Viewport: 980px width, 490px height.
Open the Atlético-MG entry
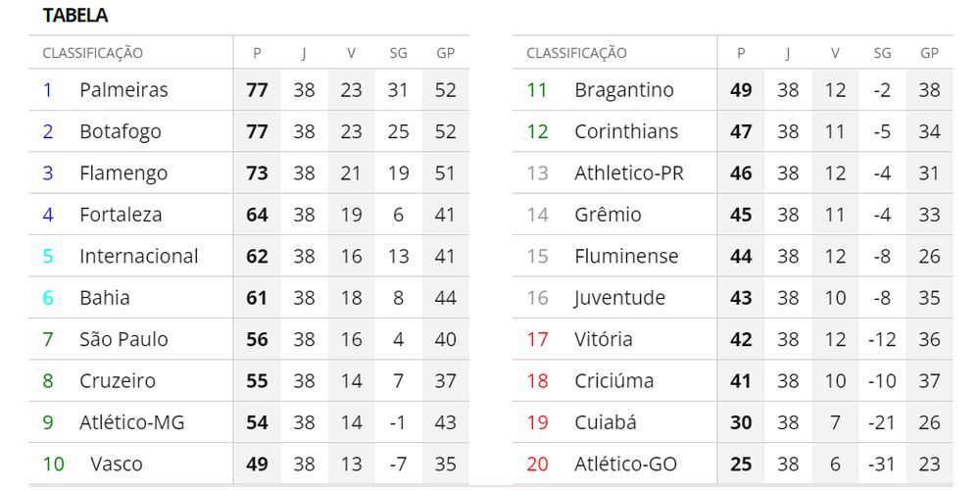point(131,423)
